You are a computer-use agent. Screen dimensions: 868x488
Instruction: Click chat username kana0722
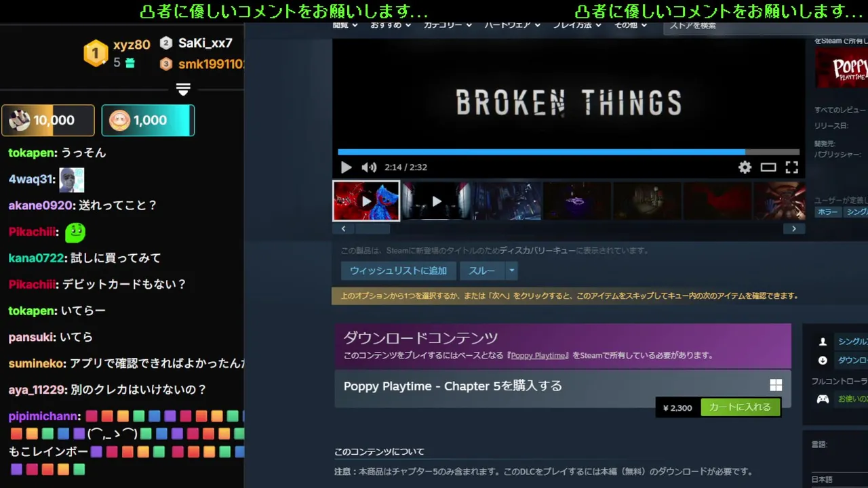tap(36, 258)
